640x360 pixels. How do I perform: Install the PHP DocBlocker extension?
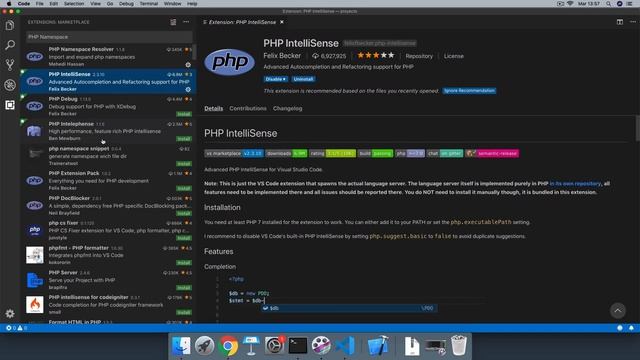pos(184,213)
